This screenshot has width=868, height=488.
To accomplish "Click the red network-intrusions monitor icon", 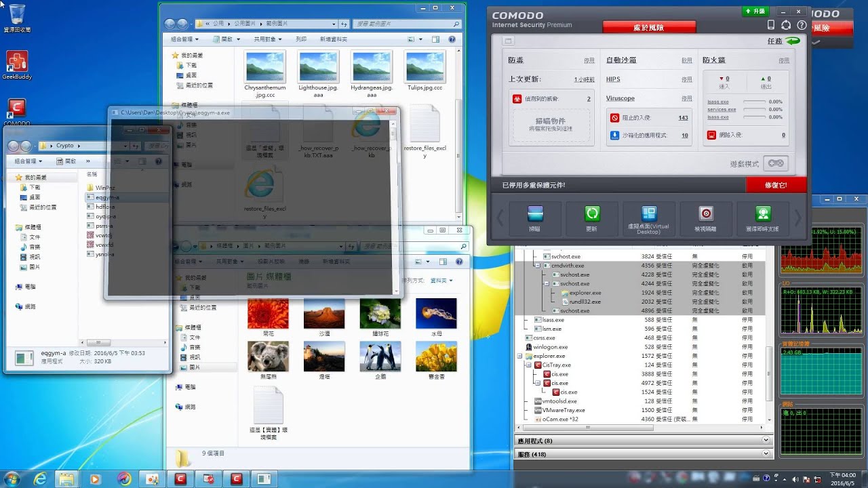I will [711, 135].
